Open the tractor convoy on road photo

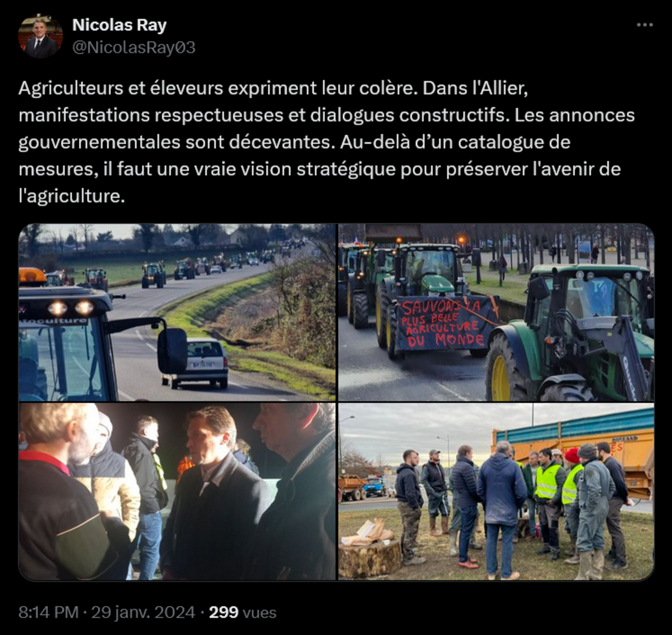coord(177,312)
